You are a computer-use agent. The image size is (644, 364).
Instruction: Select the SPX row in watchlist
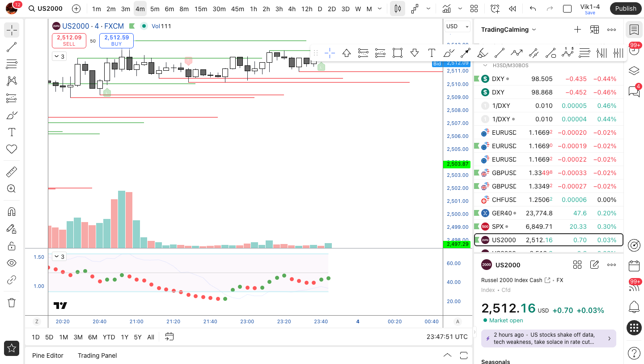tap(549, 227)
